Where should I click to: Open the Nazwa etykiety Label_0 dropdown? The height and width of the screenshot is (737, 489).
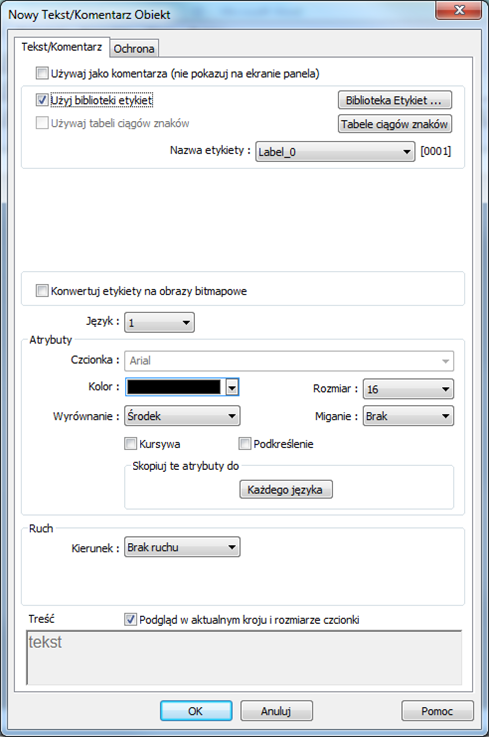pyautogui.click(x=335, y=152)
